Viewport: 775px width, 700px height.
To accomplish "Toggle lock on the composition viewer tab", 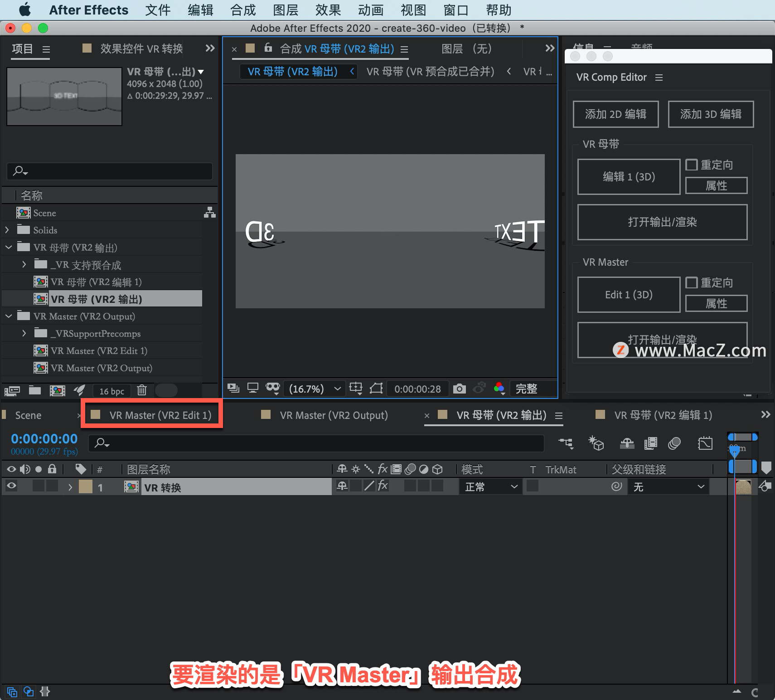I will tap(268, 48).
